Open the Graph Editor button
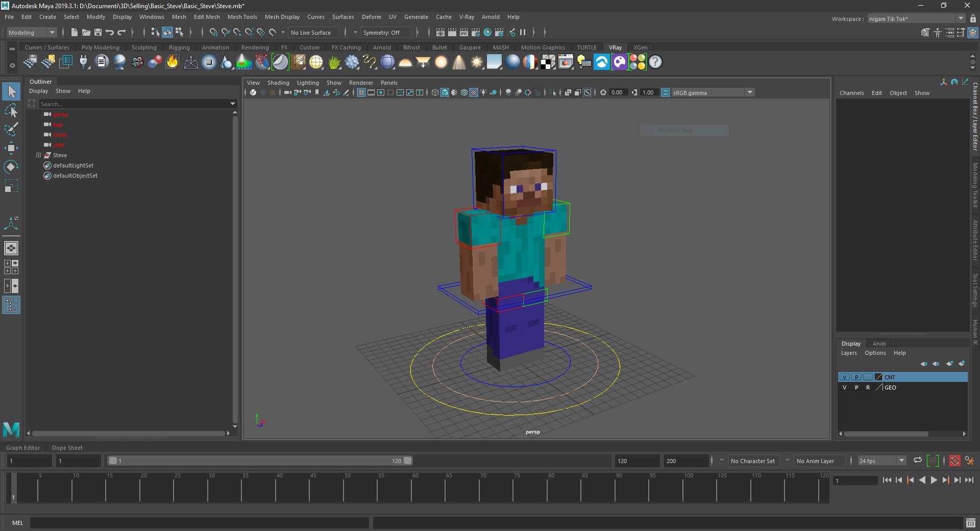The image size is (980, 531). pos(23,448)
